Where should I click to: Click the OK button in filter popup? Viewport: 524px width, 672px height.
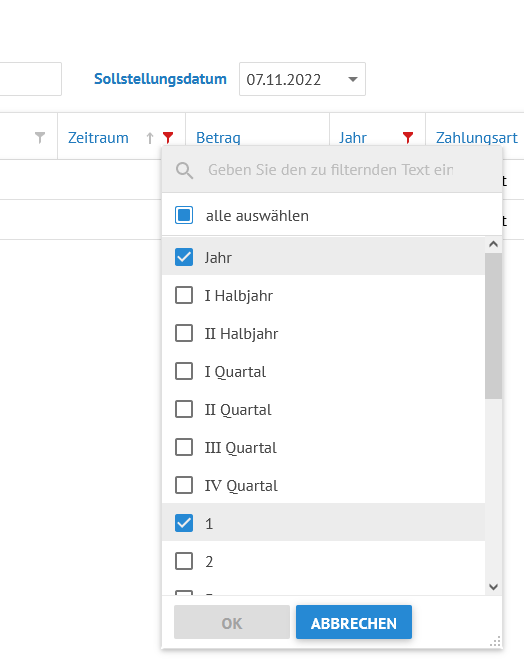pyautogui.click(x=232, y=622)
